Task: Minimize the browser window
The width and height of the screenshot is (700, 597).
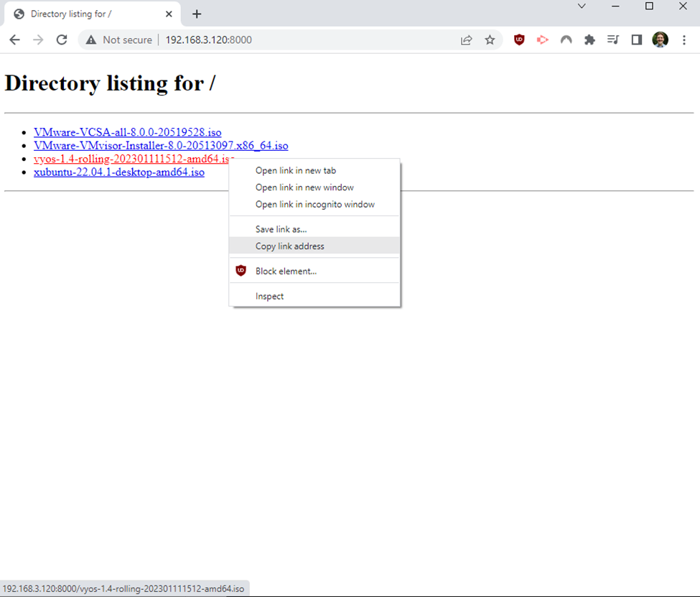Action: tap(615, 6)
